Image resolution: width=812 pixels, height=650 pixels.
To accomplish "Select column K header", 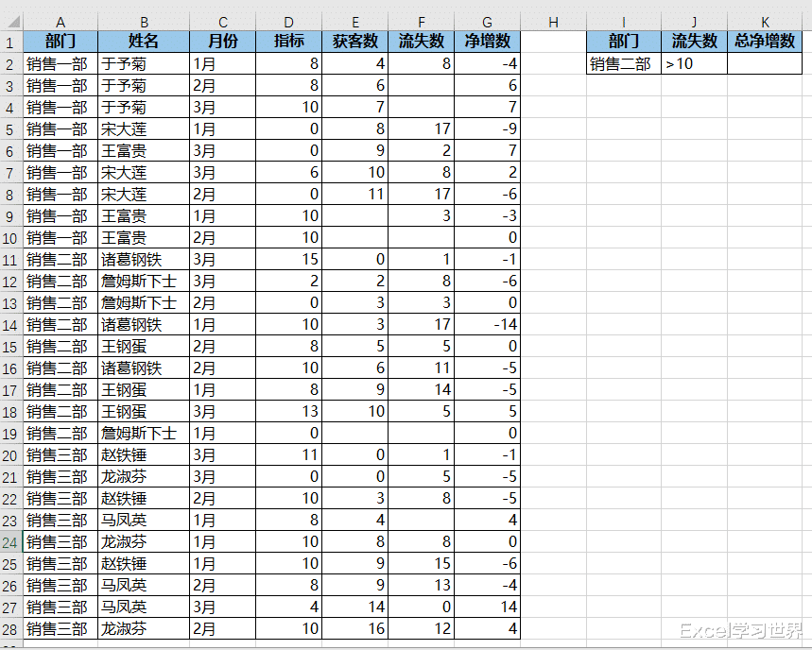I will coord(765,23).
